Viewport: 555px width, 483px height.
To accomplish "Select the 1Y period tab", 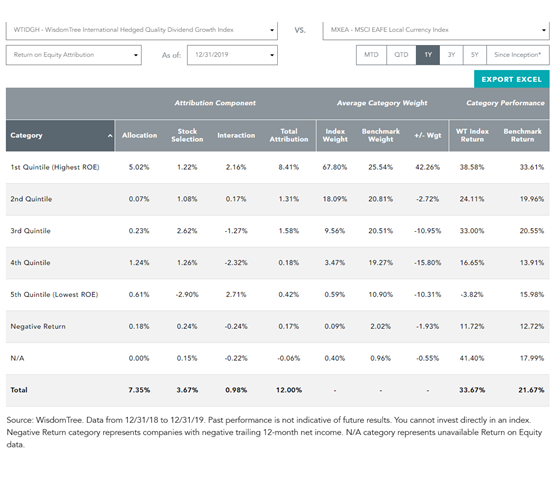I will tap(428, 55).
